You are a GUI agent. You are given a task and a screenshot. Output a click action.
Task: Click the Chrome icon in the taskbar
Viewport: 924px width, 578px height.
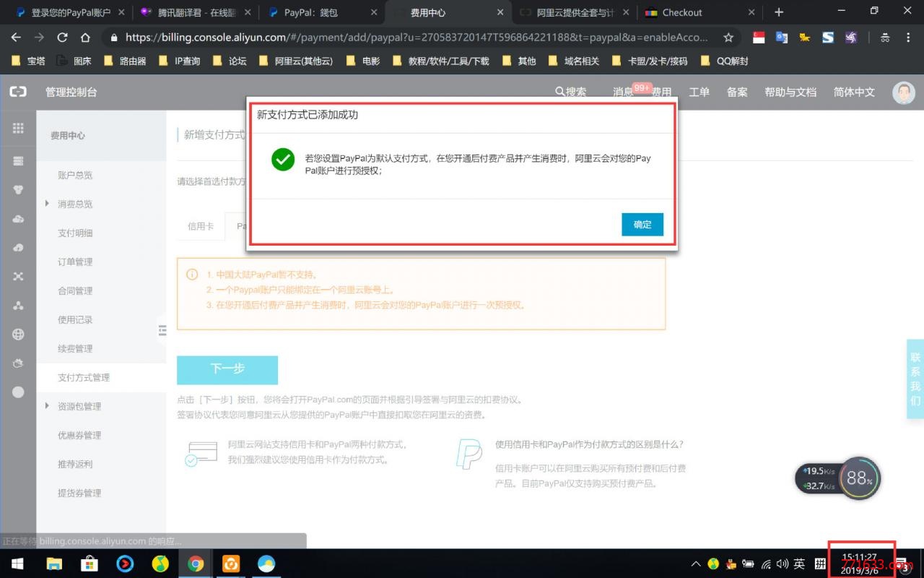click(x=196, y=564)
